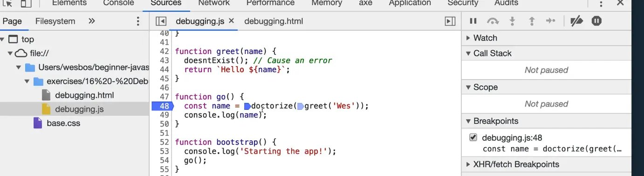This screenshot has height=176, width=644.
Task: Open the Security tab
Action: coord(463,3)
